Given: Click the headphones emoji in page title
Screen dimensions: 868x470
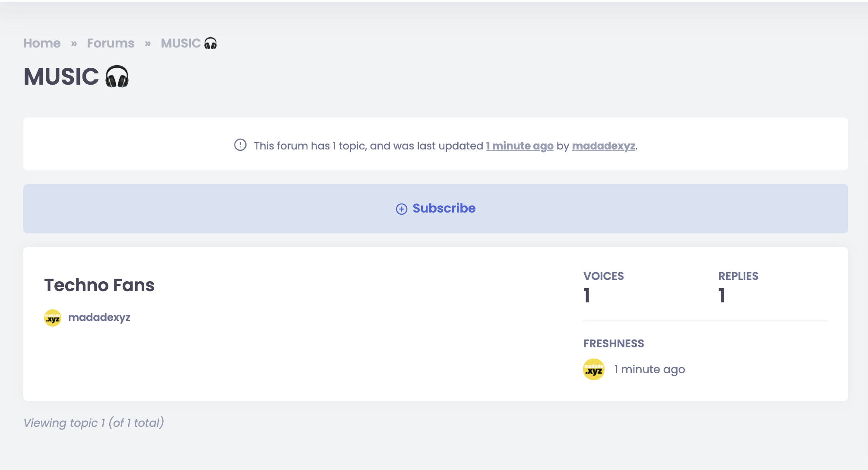Looking at the screenshot, I should [x=117, y=76].
